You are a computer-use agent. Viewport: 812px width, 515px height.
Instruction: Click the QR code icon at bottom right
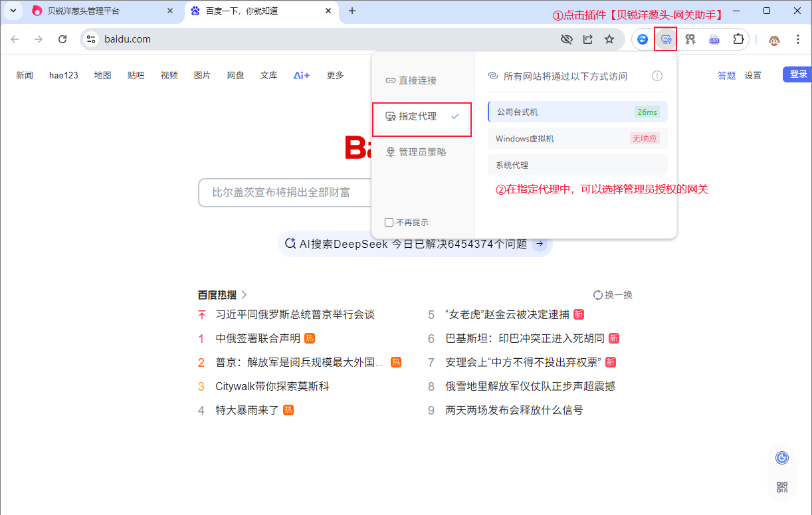782,487
